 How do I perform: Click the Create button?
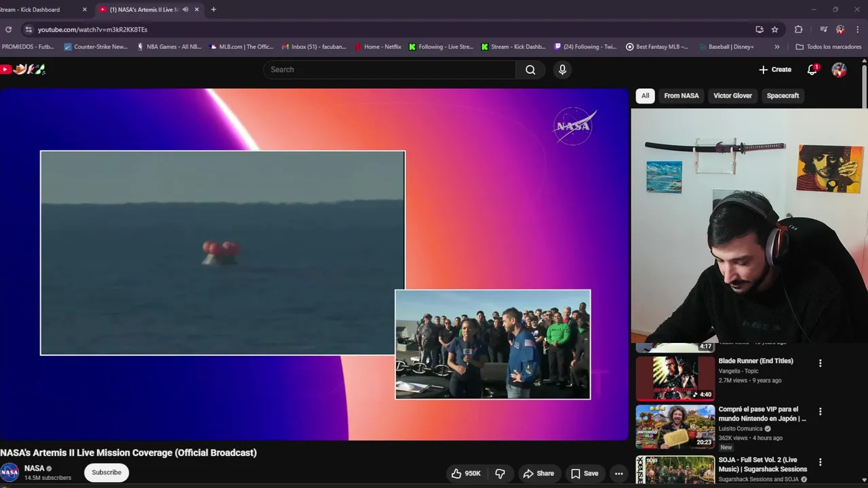(x=775, y=70)
